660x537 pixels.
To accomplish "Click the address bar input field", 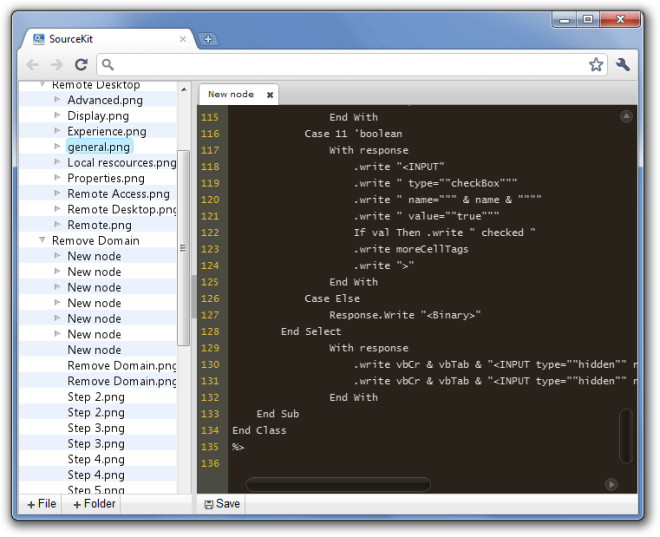I will (351, 64).
